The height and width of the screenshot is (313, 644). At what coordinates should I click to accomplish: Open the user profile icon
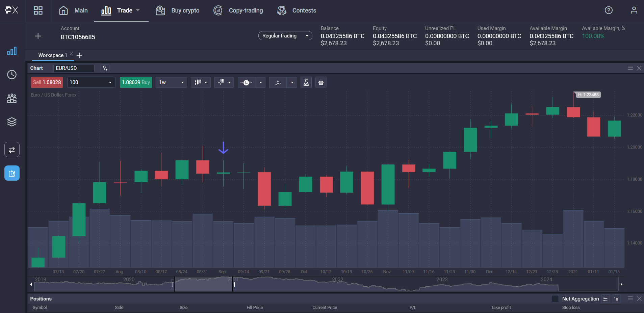coord(634,10)
